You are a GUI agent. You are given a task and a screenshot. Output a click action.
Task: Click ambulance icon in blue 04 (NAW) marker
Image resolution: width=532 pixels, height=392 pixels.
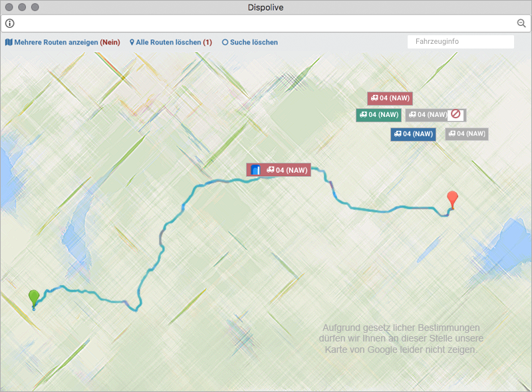tap(398, 134)
